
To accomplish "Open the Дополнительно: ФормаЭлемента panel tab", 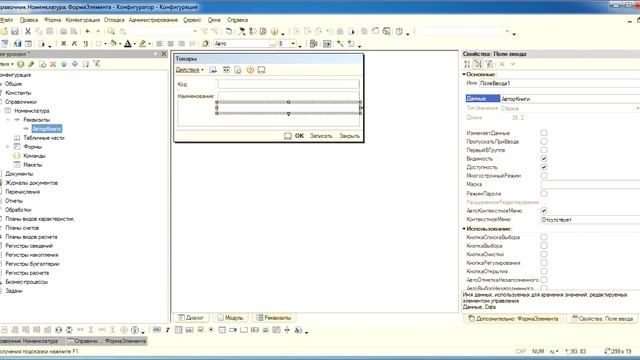I will (513, 319).
